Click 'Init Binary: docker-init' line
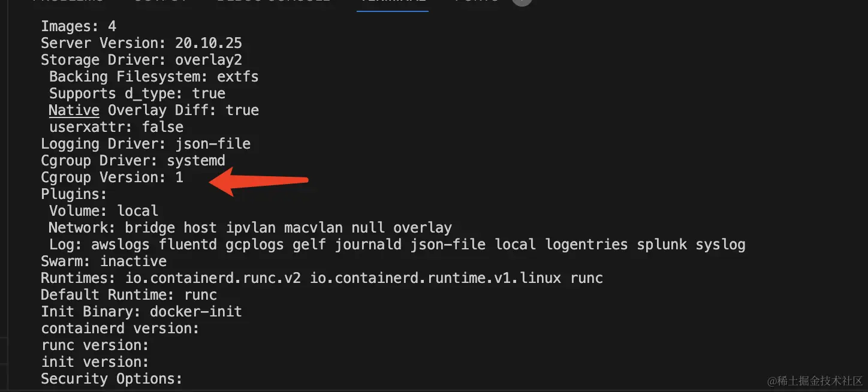The image size is (868, 392). click(141, 312)
